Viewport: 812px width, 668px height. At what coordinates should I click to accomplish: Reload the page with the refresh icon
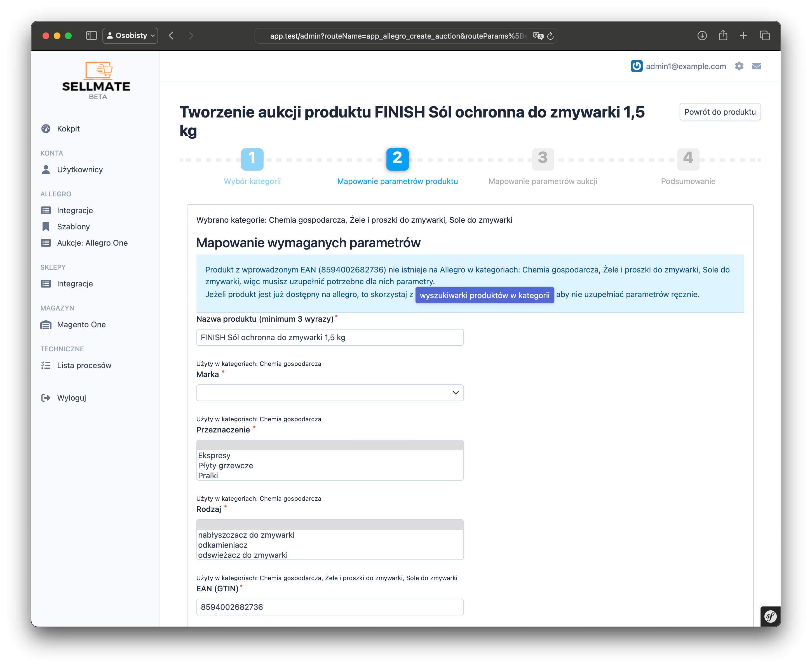tap(550, 36)
